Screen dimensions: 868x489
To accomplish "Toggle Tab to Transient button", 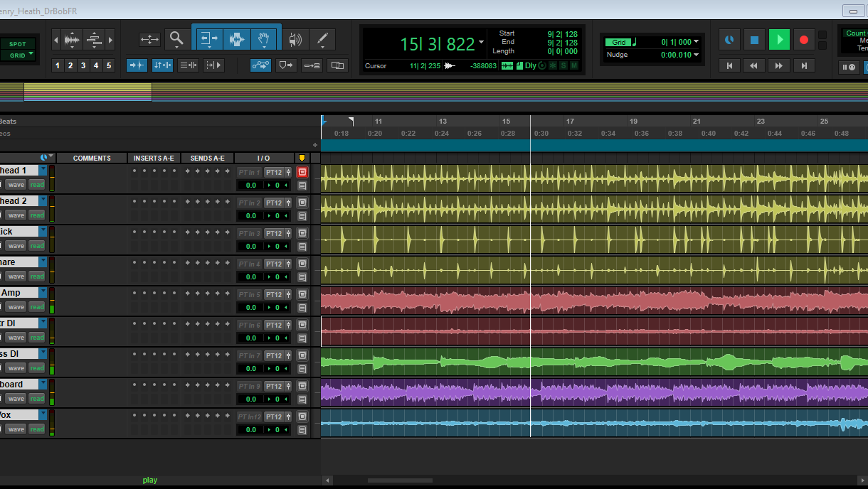I will tap(137, 65).
